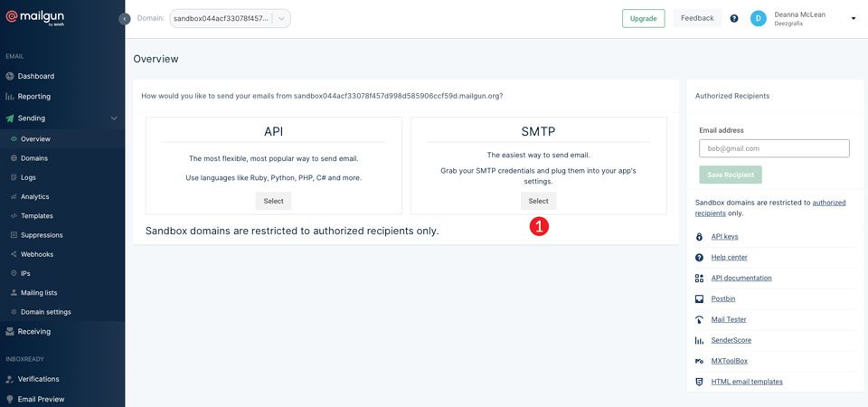This screenshot has height=407, width=868.
Task: Go to Domains in the sidebar
Action: click(x=34, y=158)
